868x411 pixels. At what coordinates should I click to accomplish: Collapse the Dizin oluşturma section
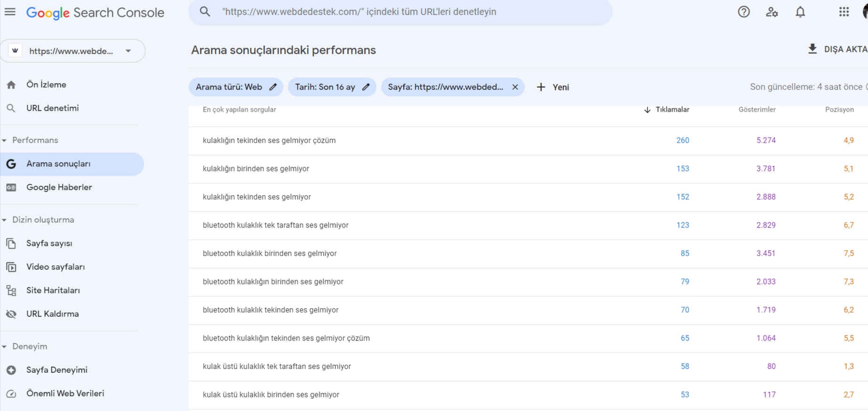pos(4,220)
